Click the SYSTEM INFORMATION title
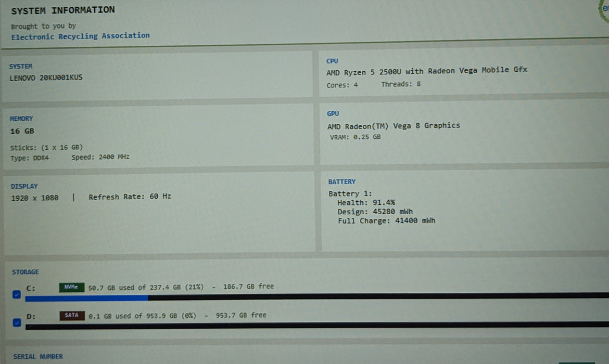This screenshot has width=609, height=364. pyautogui.click(x=63, y=10)
